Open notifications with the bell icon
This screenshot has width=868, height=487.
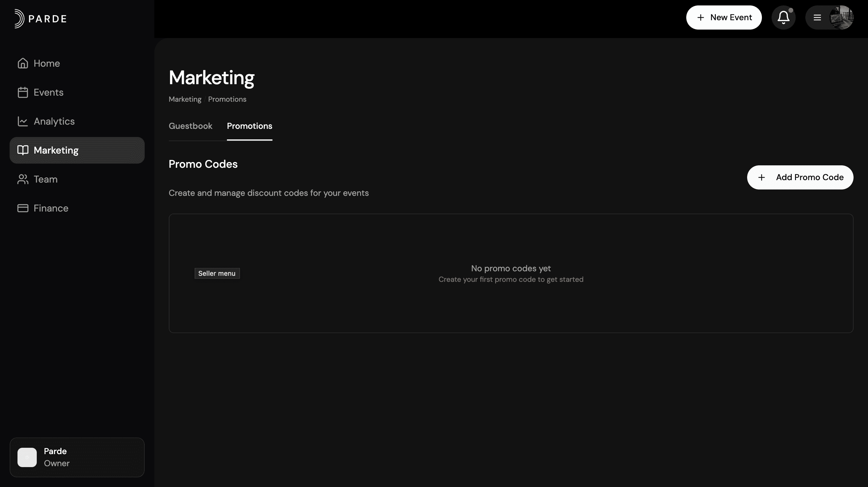tap(783, 18)
